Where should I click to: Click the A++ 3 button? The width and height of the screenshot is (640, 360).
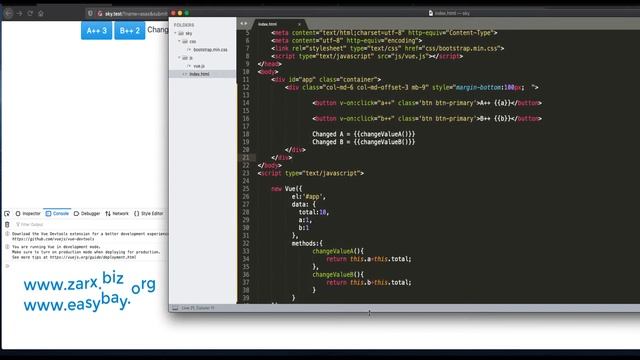click(x=96, y=31)
